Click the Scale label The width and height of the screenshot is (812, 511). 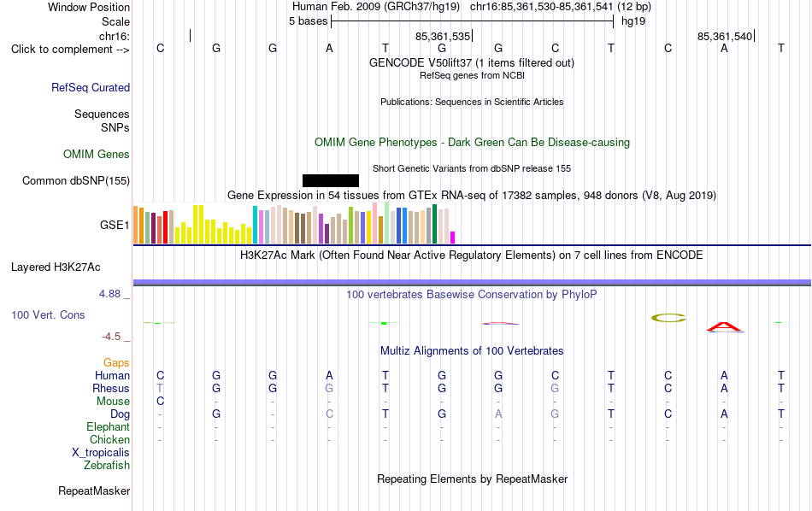pos(116,21)
